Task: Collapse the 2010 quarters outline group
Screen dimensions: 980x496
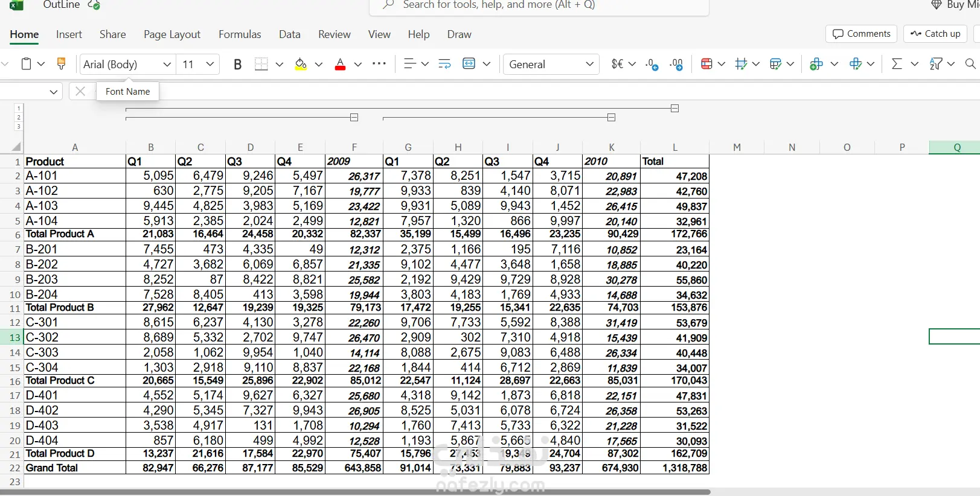Action: click(611, 118)
